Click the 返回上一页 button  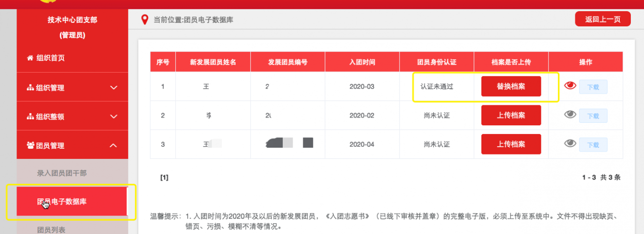click(x=603, y=19)
